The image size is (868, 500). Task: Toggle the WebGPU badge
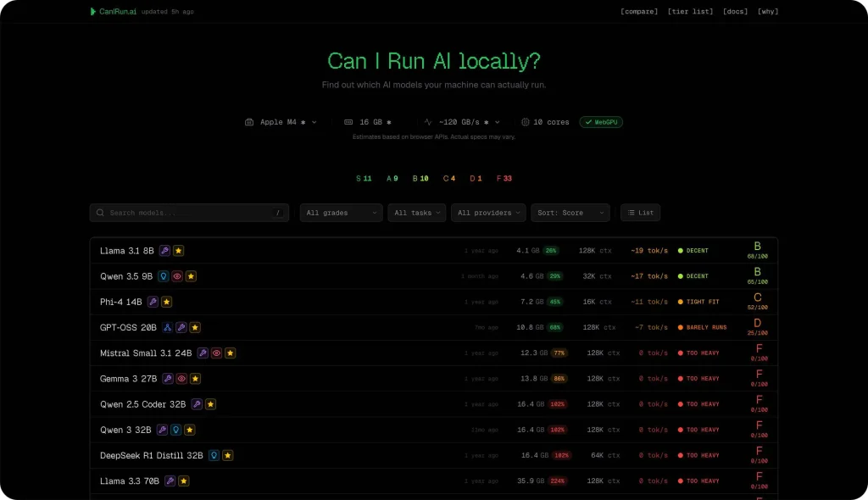tap(601, 122)
